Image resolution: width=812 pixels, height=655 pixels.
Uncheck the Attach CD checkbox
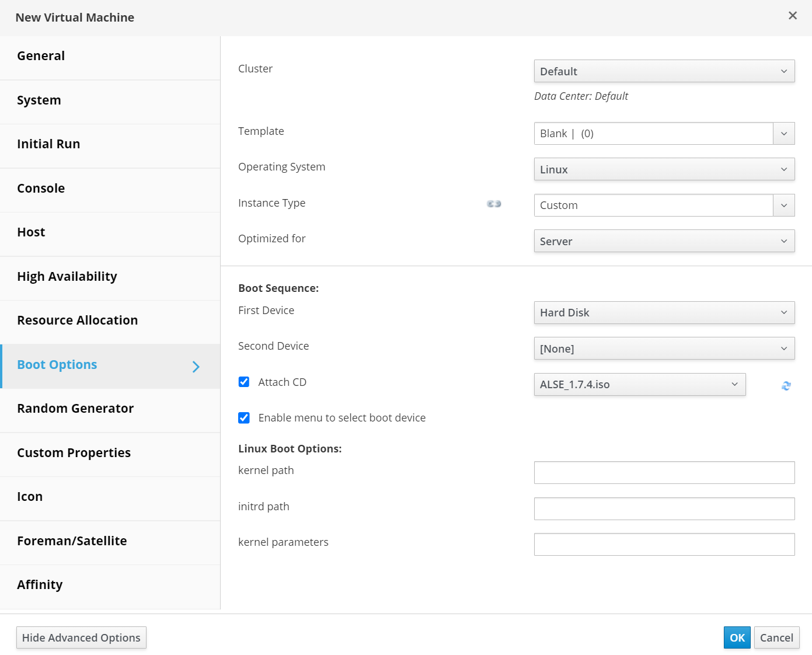[244, 382]
